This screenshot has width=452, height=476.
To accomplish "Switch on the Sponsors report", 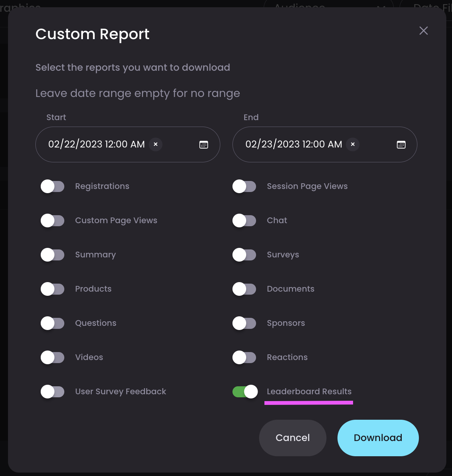I will 244,323.
